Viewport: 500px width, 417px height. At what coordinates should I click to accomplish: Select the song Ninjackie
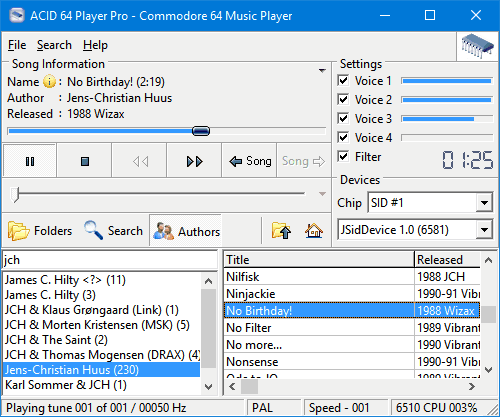point(319,294)
